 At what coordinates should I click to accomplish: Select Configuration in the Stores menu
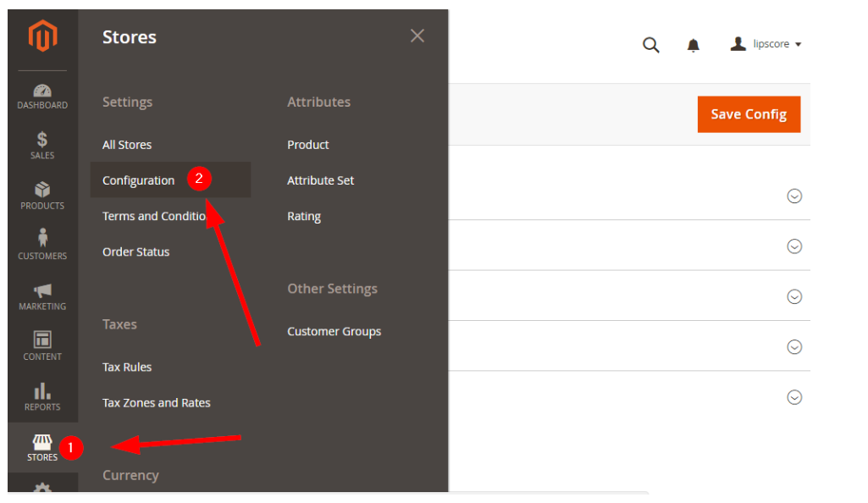coord(138,180)
